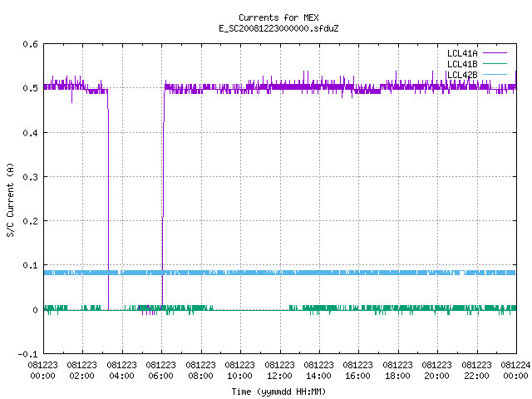Click the blue LCL42B legend line sample
Image resolution: width=532 pixels, height=399 pixels.
[x=495, y=74]
